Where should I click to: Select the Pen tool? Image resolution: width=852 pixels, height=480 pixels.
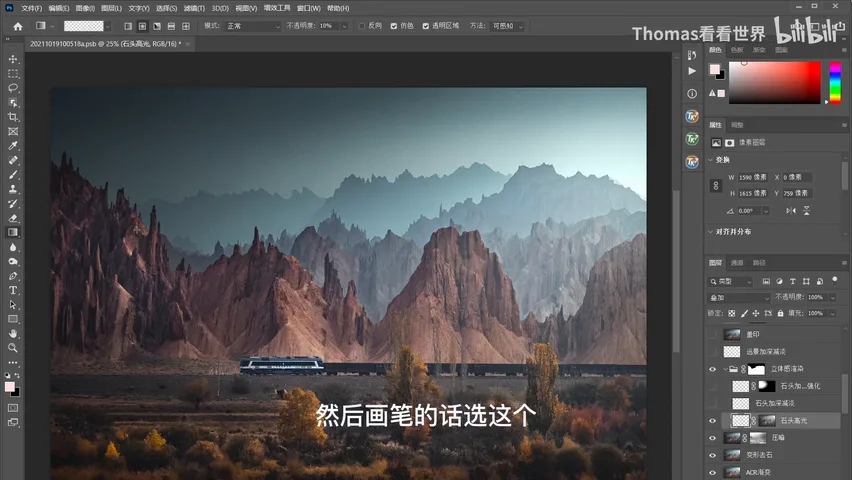[13, 276]
